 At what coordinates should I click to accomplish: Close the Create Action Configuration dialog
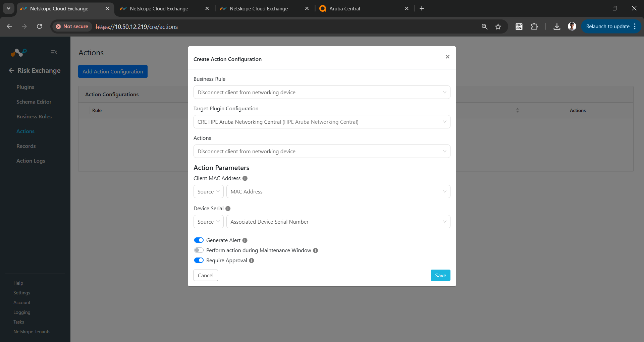tap(447, 57)
